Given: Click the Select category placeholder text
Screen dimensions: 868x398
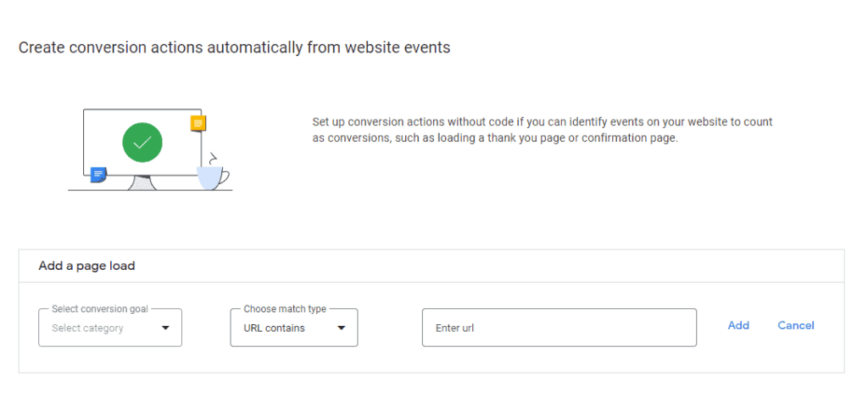Looking at the screenshot, I should [x=87, y=328].
